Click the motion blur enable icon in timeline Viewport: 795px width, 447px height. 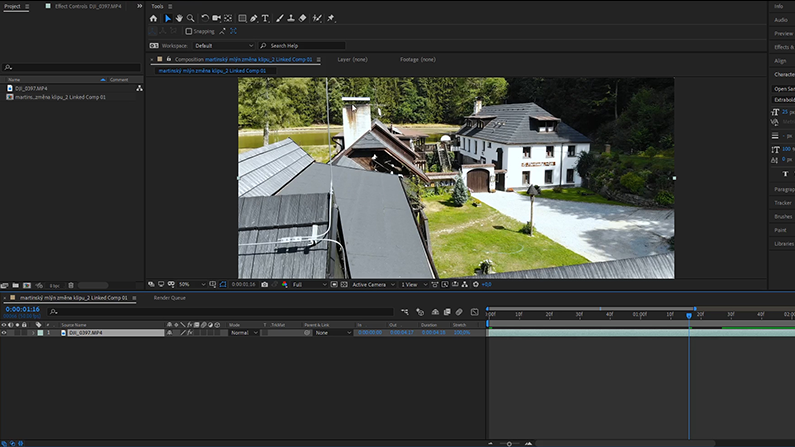click(x=459, y=312)
